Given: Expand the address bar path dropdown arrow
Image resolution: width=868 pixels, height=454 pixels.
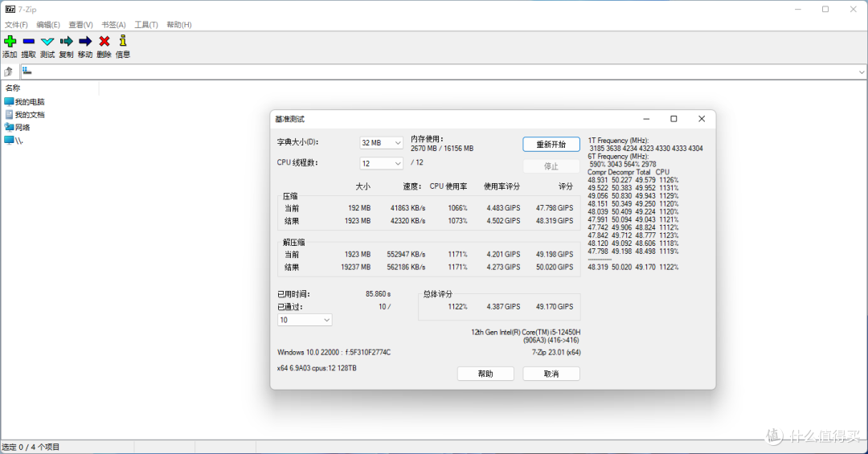Looking at the screenshot, I should [862, 72].
